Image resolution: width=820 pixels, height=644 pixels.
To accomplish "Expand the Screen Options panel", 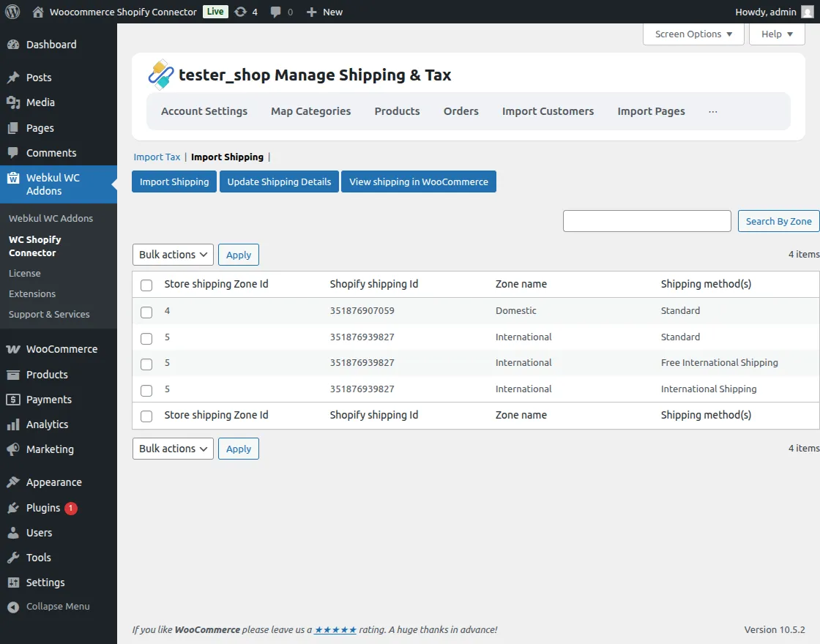I will click(693, 34).
